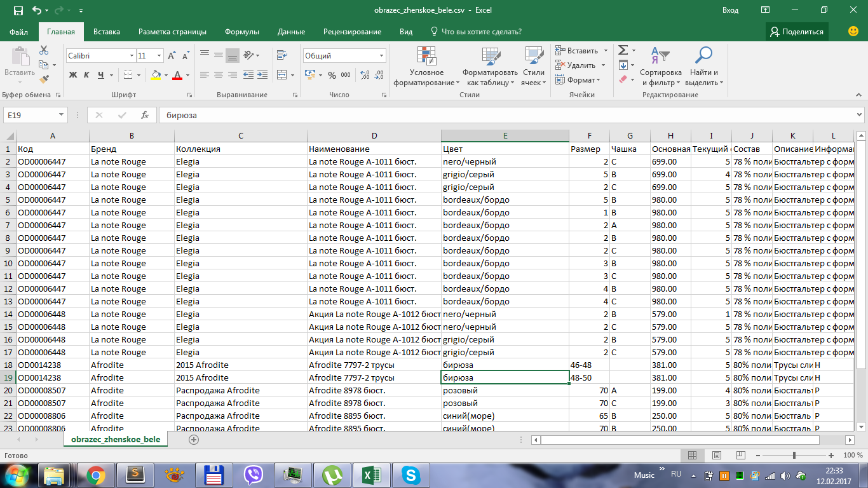Viewport: 868px width, 488px height.
Task: Expand the formula bar
Action: coord(860,115)
